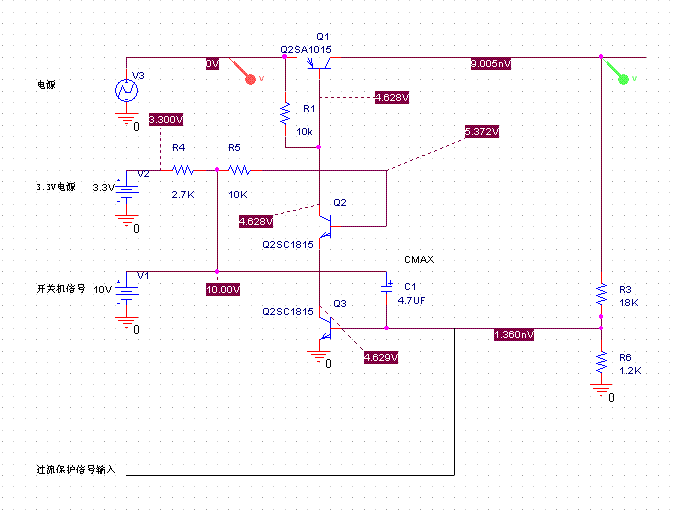The image size is (680, 516).
Task: Click the V1 10V battery symbol
Action: coord(127,290)
